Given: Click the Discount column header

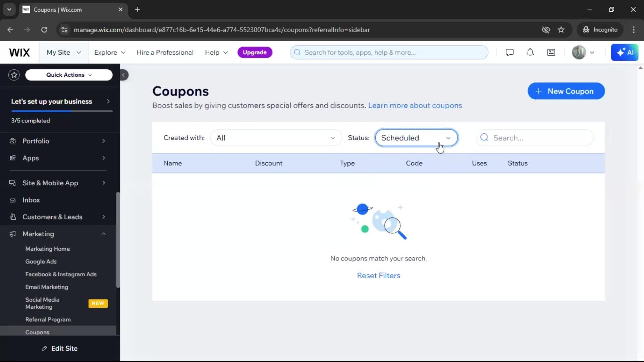Looking at the screenshot, I should click(x=269, y=163).
